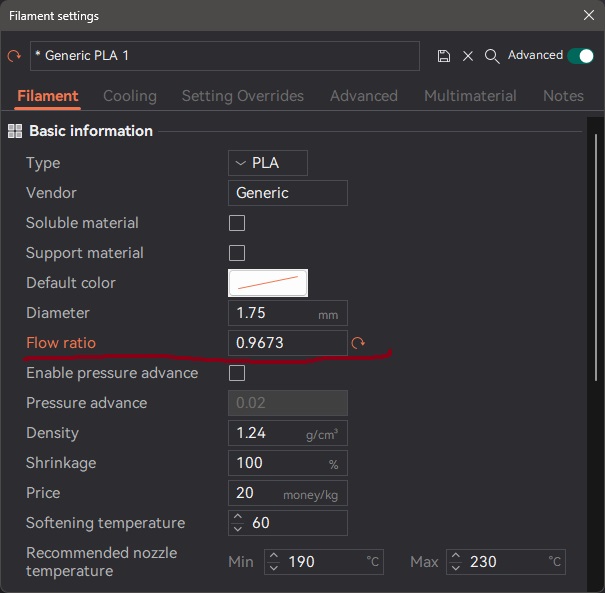Open the Setting Overrides tab
605x593 pixels.
[x=242, y=96]
